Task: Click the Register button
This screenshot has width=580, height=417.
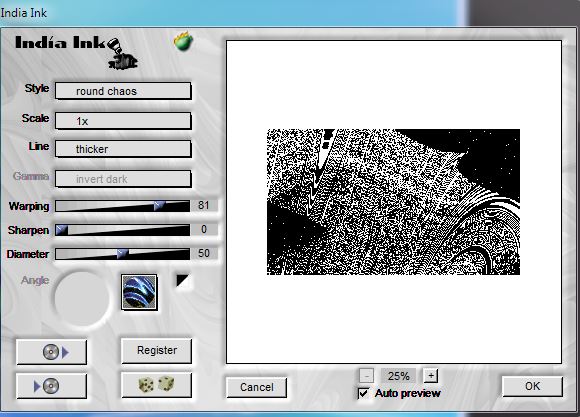Action: (x=156, y=350)
